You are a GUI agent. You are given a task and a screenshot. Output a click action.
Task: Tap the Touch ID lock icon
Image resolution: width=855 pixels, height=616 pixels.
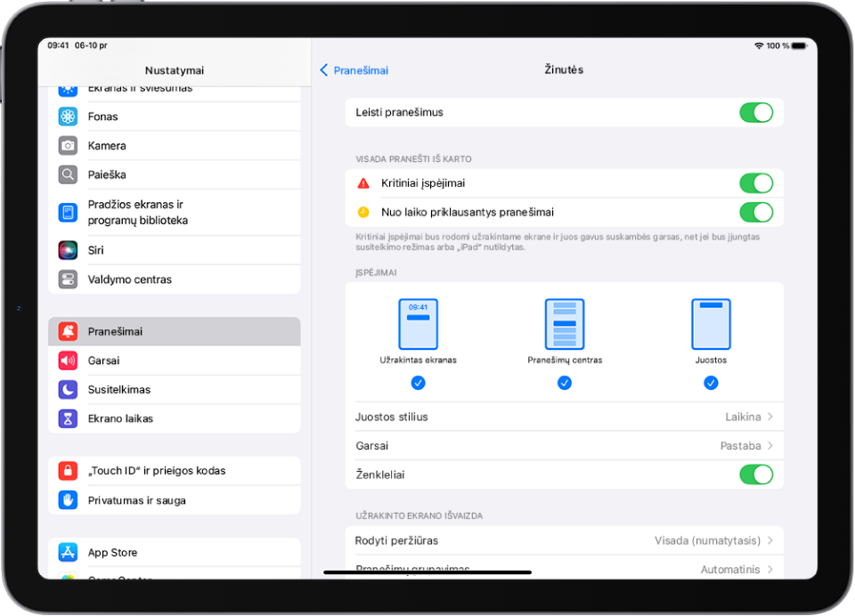pyautogui.click(x=68, y=470)
